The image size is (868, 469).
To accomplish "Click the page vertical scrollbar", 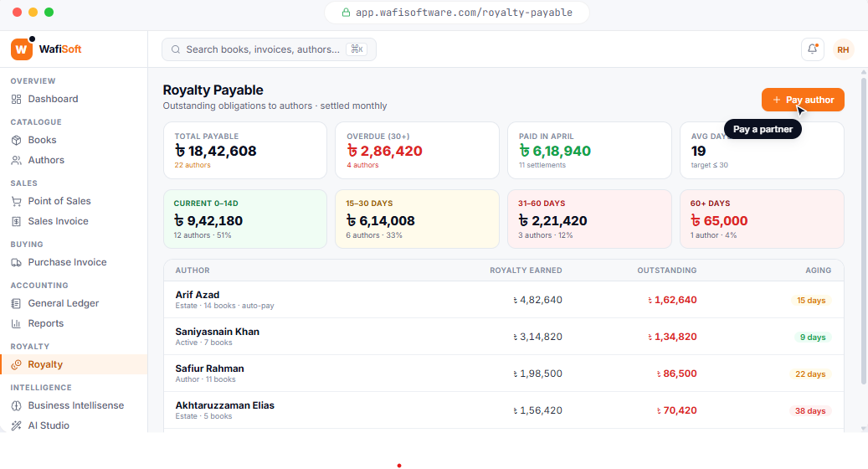I will tap(864, 231).
